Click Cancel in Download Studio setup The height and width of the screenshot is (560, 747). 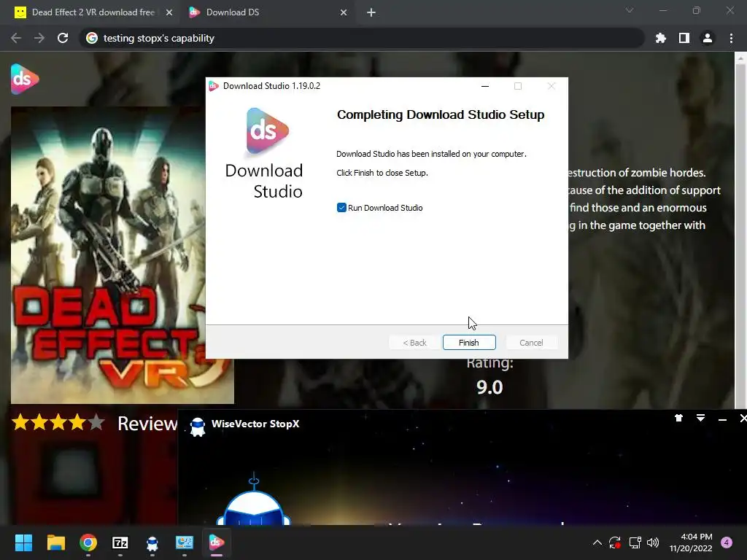[531, 343]
